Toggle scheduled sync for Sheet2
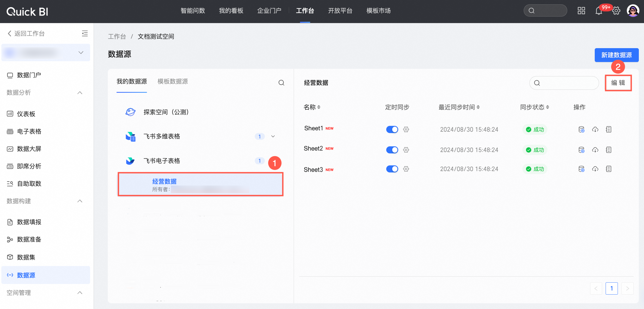Screen dimensions: 644x309 tap(392, 150)
